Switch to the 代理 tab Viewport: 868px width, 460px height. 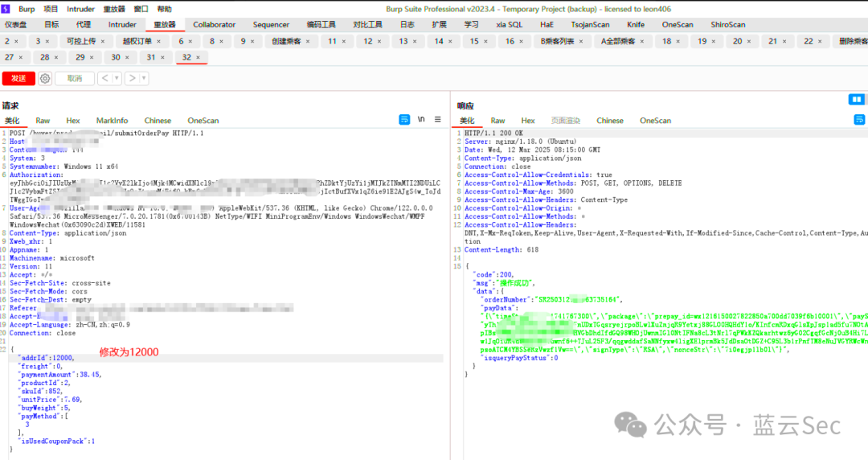84,24
